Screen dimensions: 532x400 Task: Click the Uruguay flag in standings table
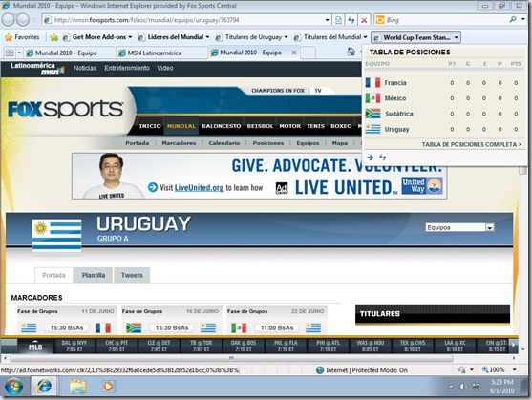[372, 129]
